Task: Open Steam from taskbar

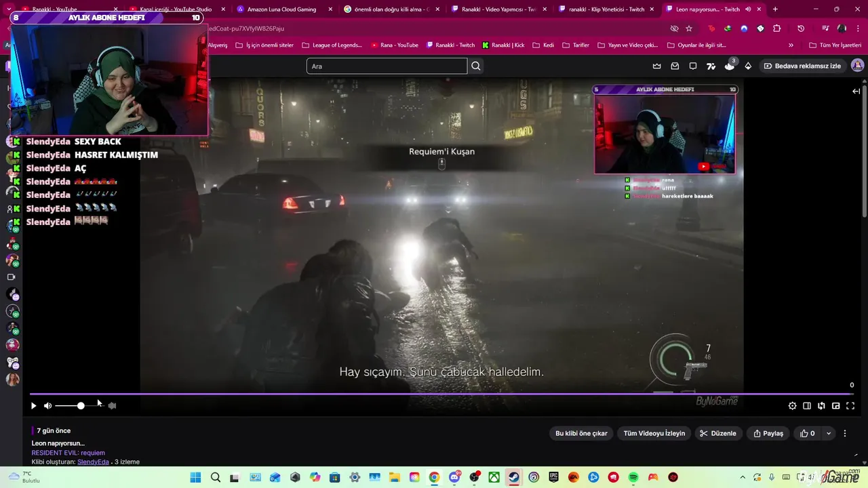Action: click(x=514, y=477)
